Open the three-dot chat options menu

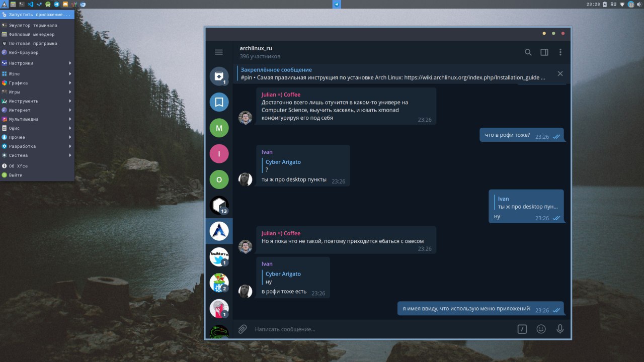pyautogui.click(x=560, y=52)
